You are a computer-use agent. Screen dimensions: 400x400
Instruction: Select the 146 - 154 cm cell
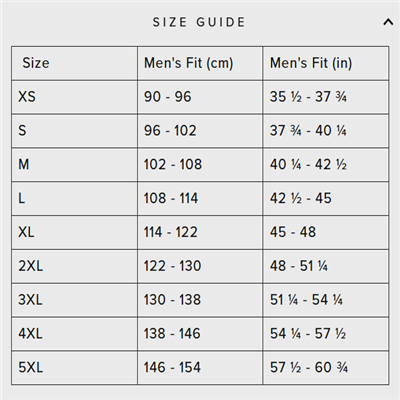click(x=200, y=368)
